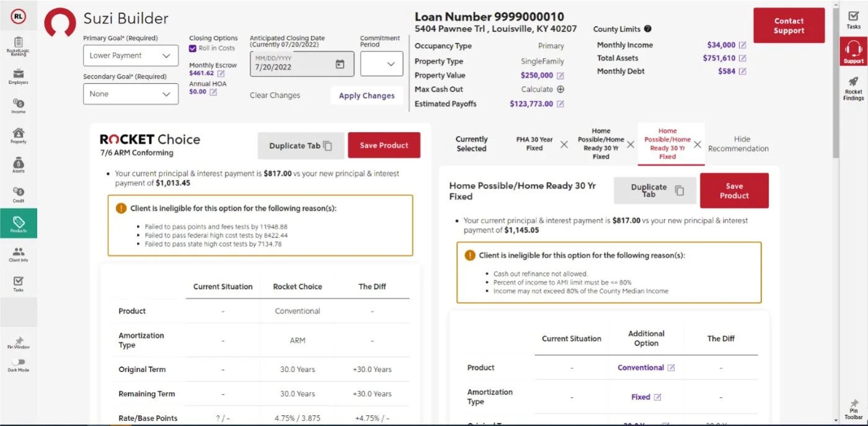Duplicate the Rocket Choice tab
The height and width of the screenshot is (426, 868).
pos(300,146)
